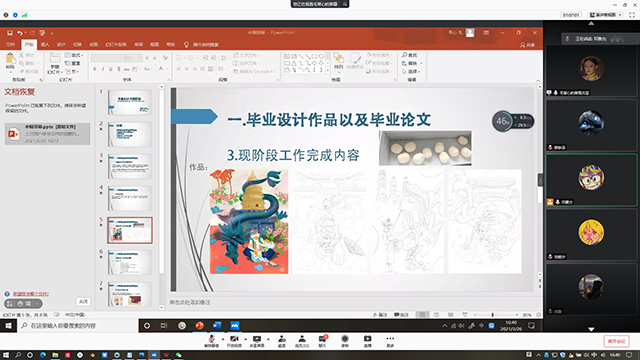Image resolution: width=640 pixels, height=360 pixels.
Task: Toggle italic formatting
Action: (x=102, y=69)
